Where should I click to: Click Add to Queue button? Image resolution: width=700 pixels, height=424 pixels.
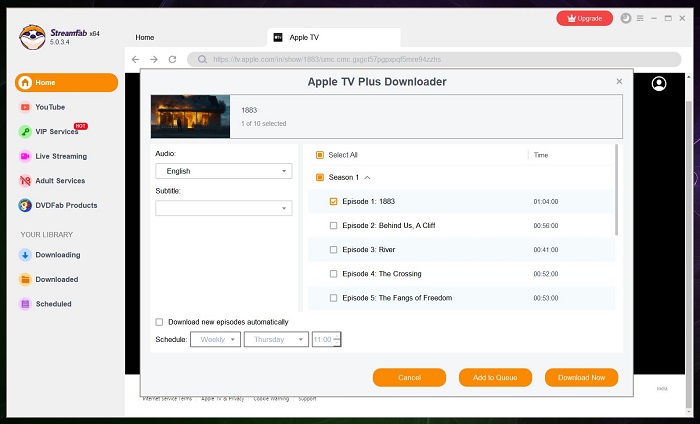pos(496,378)
